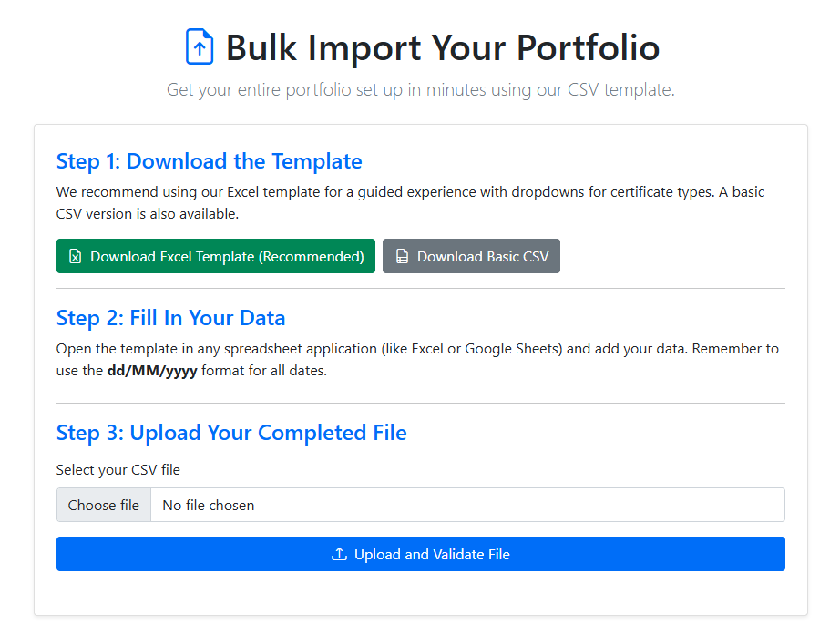Click the bold dd/MM/yyyy date format text
Viewport: 840px width, 635px height.
151,371
